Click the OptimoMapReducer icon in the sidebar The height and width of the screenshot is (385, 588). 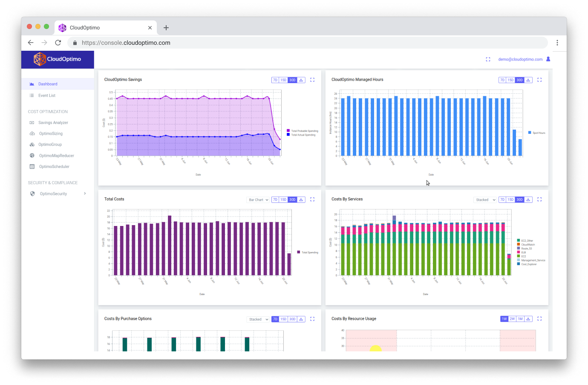32,156
